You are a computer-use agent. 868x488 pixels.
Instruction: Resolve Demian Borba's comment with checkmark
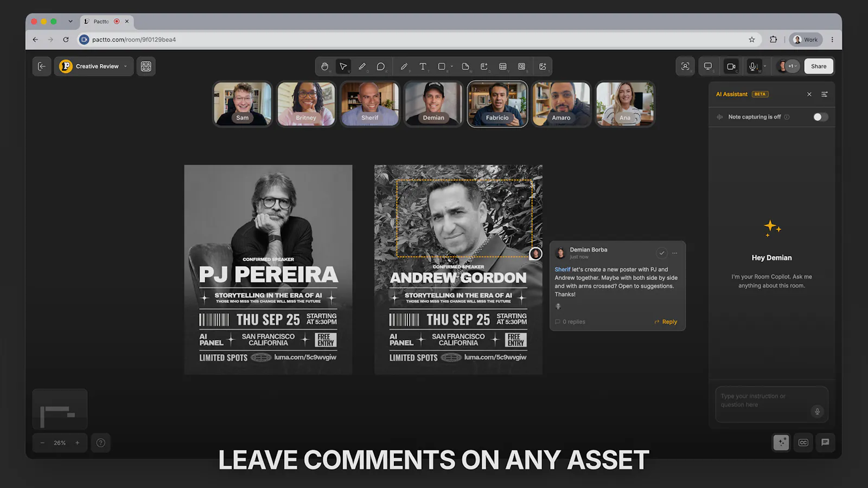coord(662,253)
